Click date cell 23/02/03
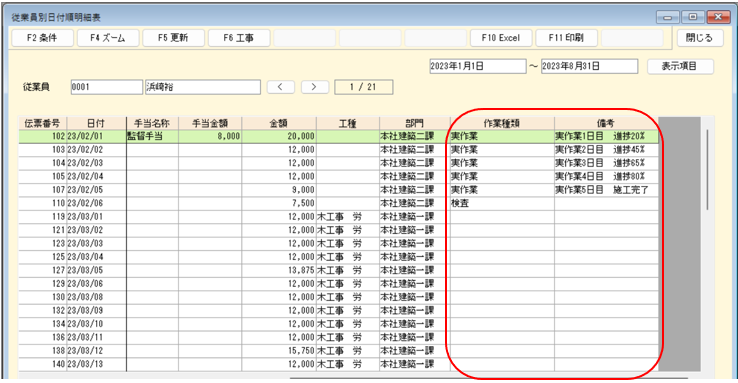This screenshot has height=383, width=738. [x=96, y=163]
